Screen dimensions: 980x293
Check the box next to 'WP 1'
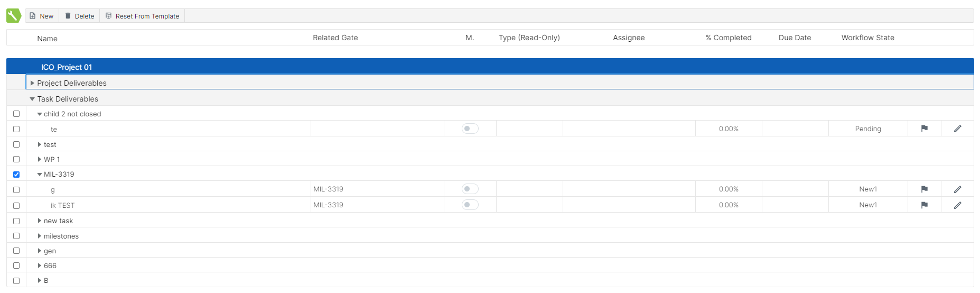coord(16,159)
